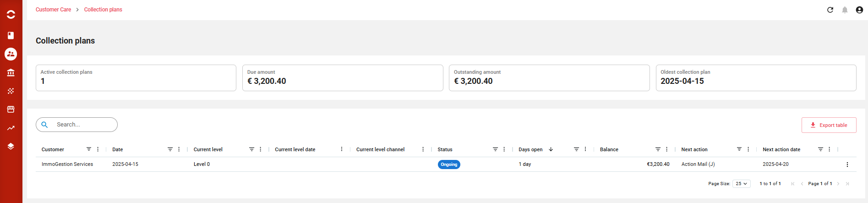Click the refresh icon in top bar

point(830,10)
